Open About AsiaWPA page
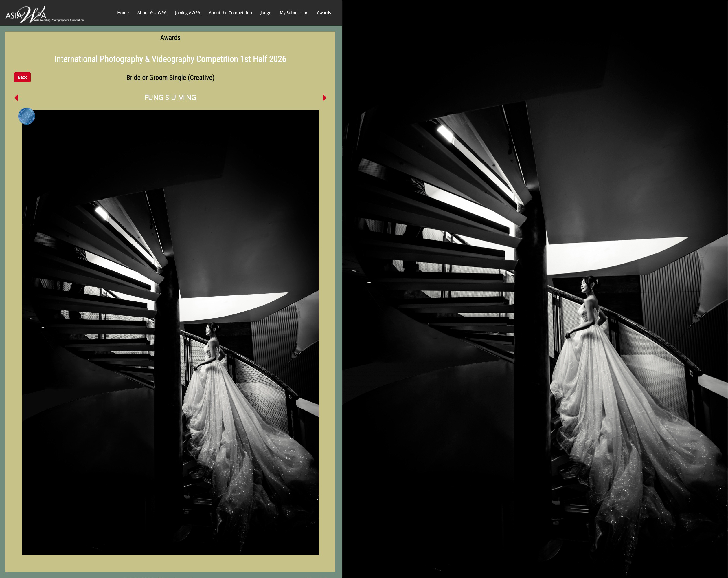The height and width of the screenshot is (578, 728). click(152, 13)
